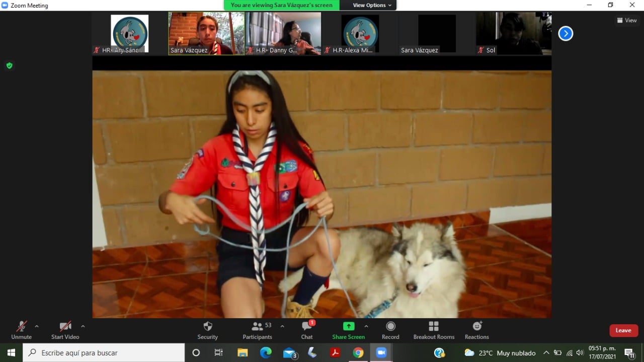Expand audio options arrow beside Unmute
Image resolution: width=644 pixels, height=362 pixels.
pos(36,326)
